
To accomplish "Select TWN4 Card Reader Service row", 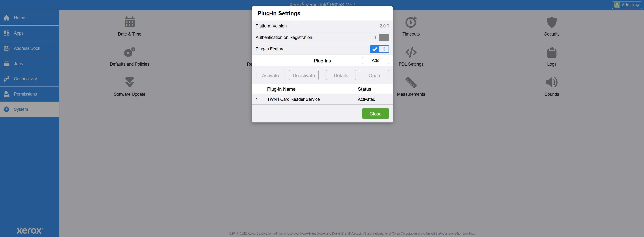I will pyautogui.click(x=322, y=99).
